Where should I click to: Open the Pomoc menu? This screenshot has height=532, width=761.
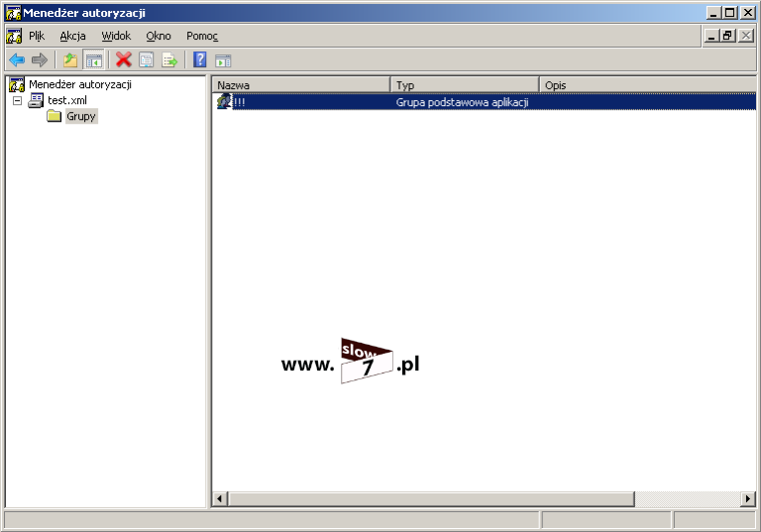coord(202,36)
